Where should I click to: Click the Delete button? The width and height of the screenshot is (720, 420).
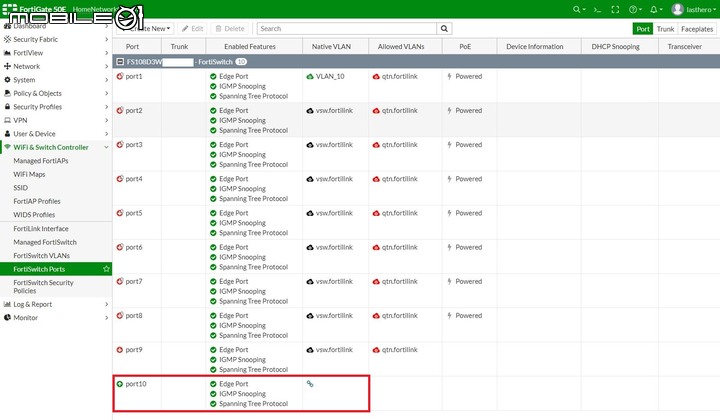tap(230, 28)
